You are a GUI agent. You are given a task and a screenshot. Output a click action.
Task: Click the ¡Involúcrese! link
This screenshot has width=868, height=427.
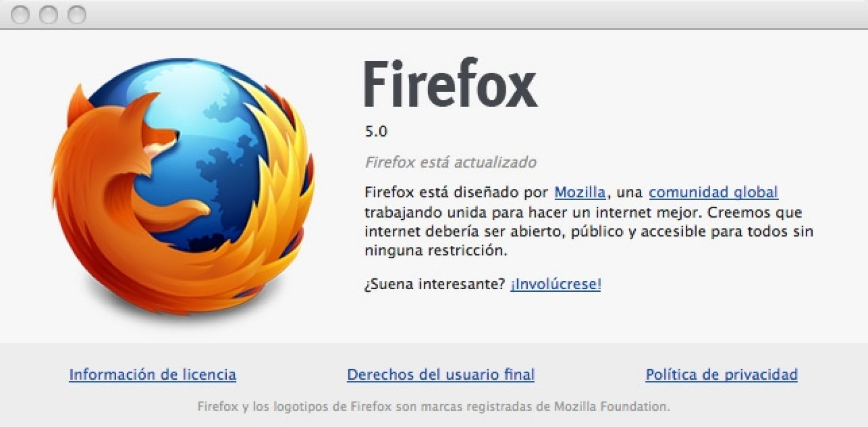[x=556, y=284]
